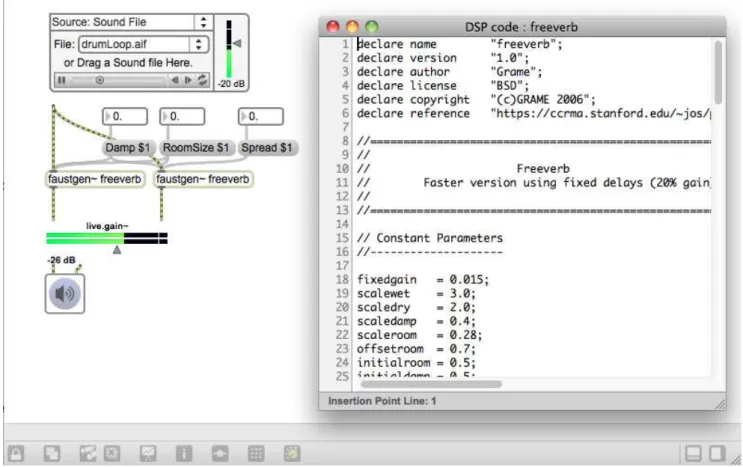Click the code line scaledamp = 0.4
This screenshot has height=467, width=743.
point(416,321)
